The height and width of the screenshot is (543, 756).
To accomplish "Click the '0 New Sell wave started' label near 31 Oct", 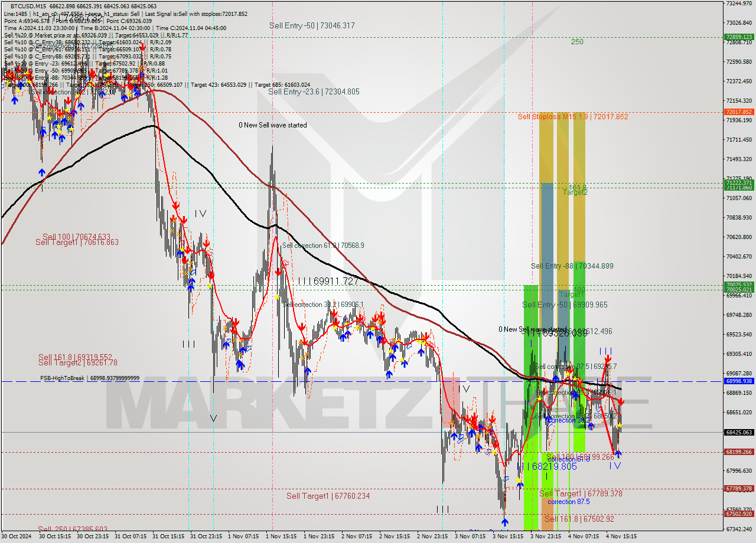I will tap(273, 125).
